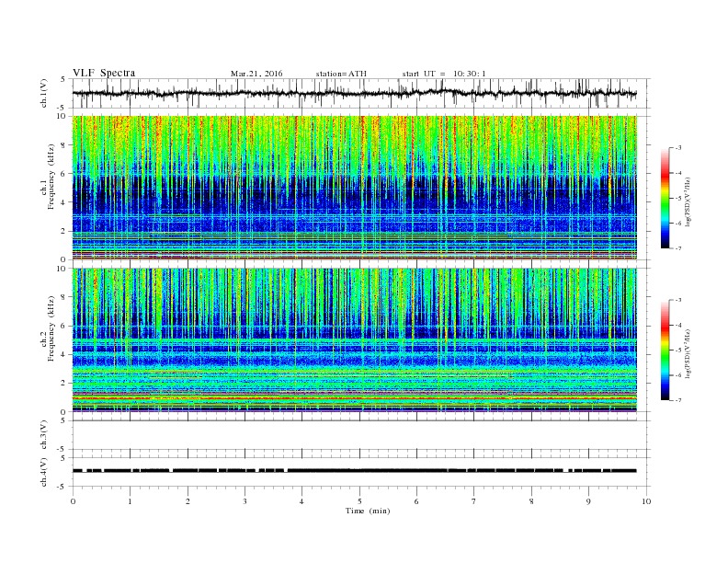Click tick "8" on the time axis
728x563 pixels.
[x=531, y=501]
